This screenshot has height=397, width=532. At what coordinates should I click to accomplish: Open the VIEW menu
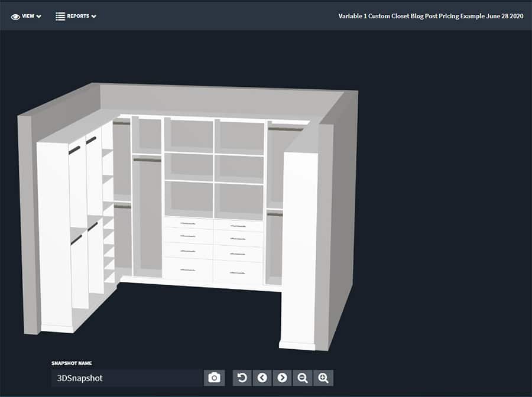click(26, 17)
